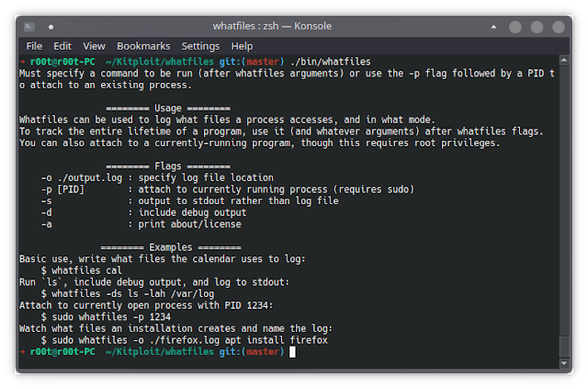
Task: Click 'To track the entire lifetime' line
Action: pyautogui.click(x=281, y=132)
